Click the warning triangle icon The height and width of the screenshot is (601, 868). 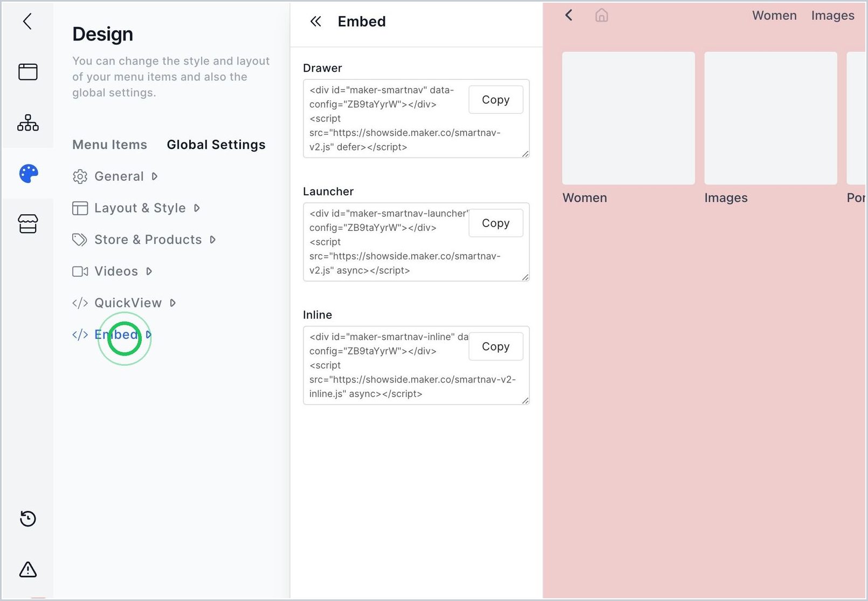click(28, 569)
